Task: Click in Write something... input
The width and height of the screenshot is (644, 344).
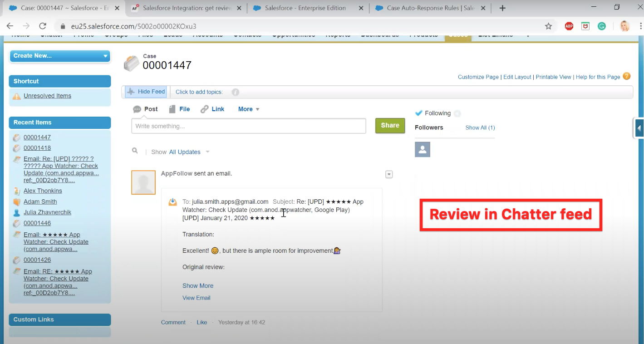Action: (249, 126)
